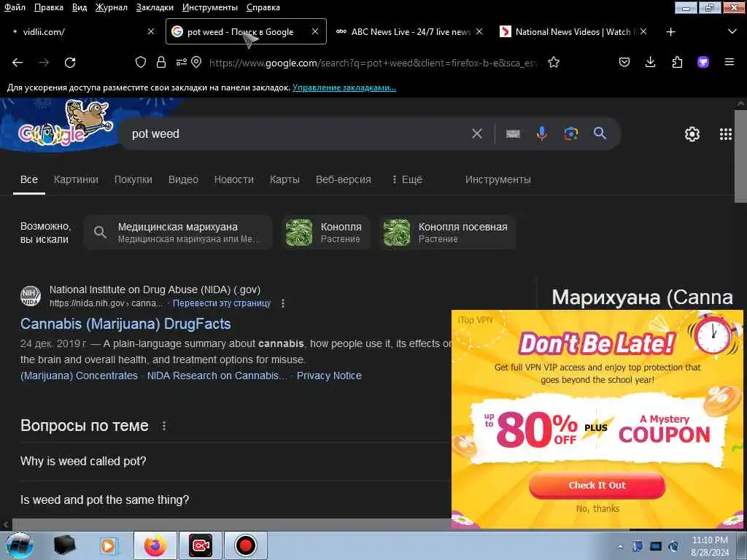Expand the list all tabs chevron

pyautogui.click(x=732, y=32)
